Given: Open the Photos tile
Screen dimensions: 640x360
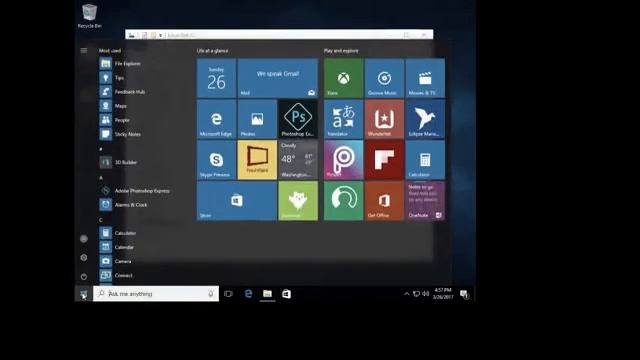Looking at the screenshot, I should coord(257,119).
